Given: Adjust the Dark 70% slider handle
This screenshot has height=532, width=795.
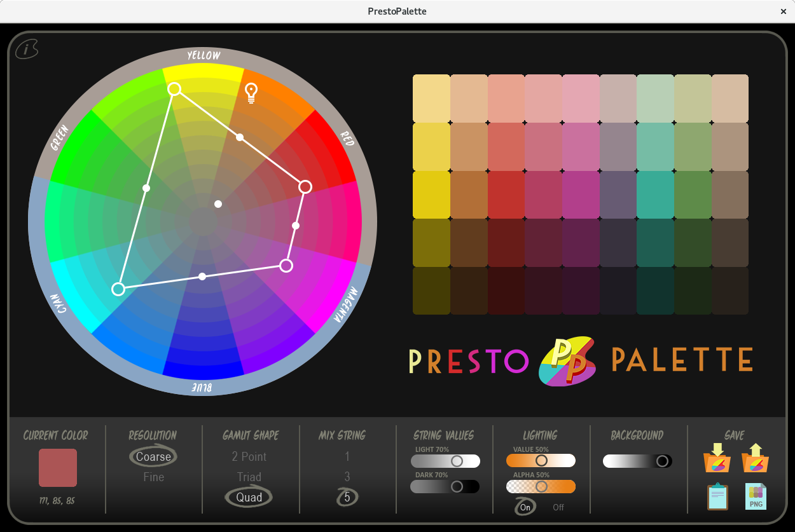Looking at the screenshot, I should [457, 486].
